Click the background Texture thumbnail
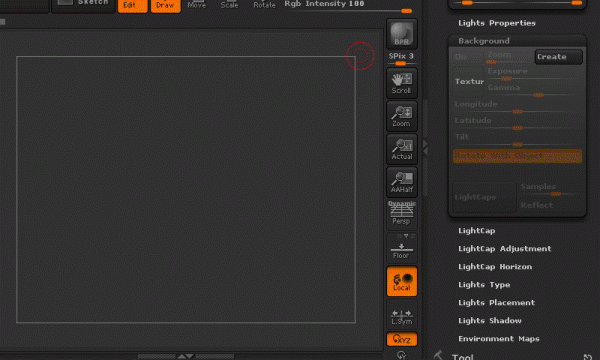Screen dimensions: 600x360 click(x=469, y=81)
